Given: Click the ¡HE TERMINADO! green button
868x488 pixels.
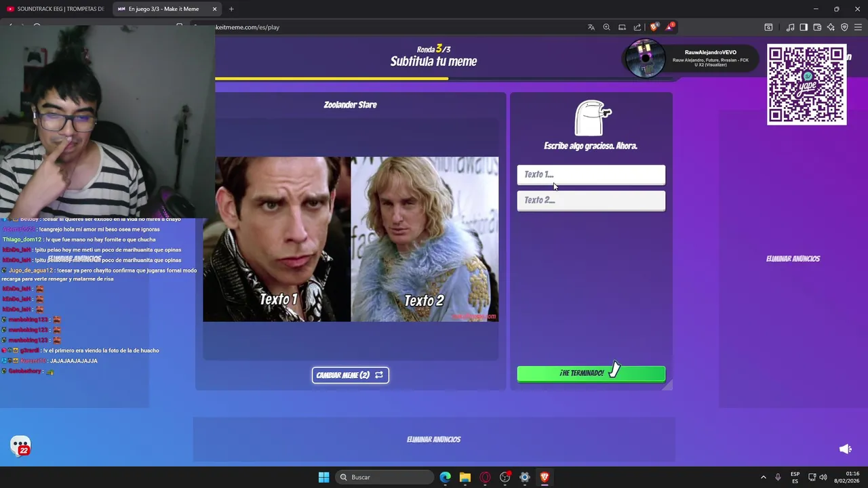Looking at the screenshot, I should click(x=591, y=373).
